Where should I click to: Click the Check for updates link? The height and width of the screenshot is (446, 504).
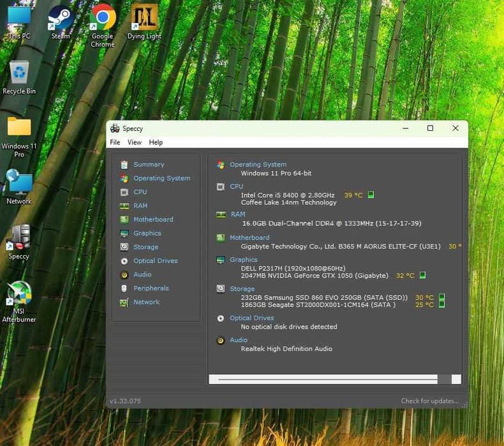click(x=429, y=401)
